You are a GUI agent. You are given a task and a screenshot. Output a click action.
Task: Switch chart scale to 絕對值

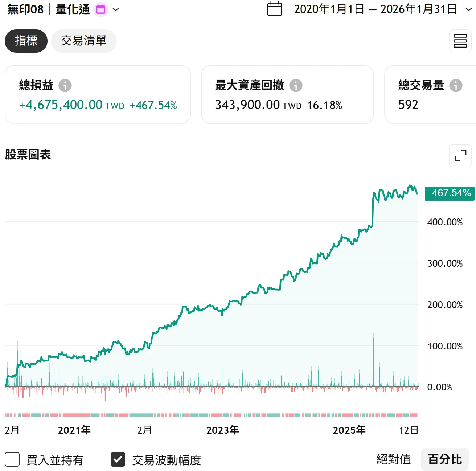(x=393, y=459)
